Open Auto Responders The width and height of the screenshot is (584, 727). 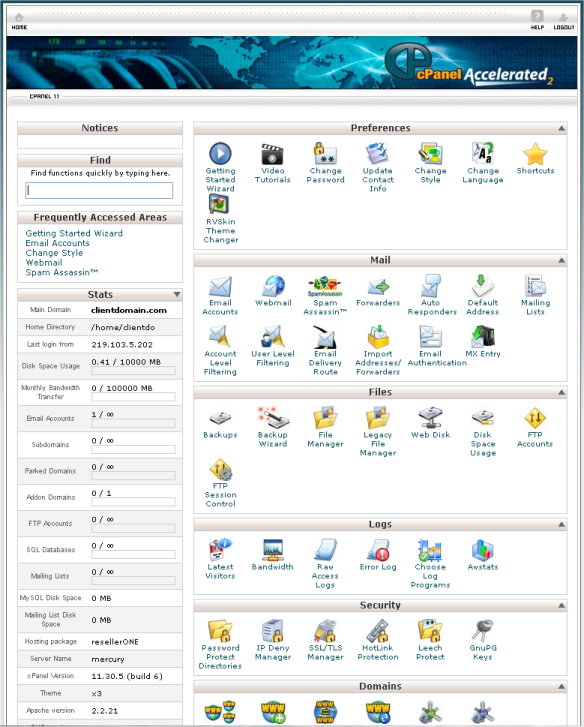[431, 286]
